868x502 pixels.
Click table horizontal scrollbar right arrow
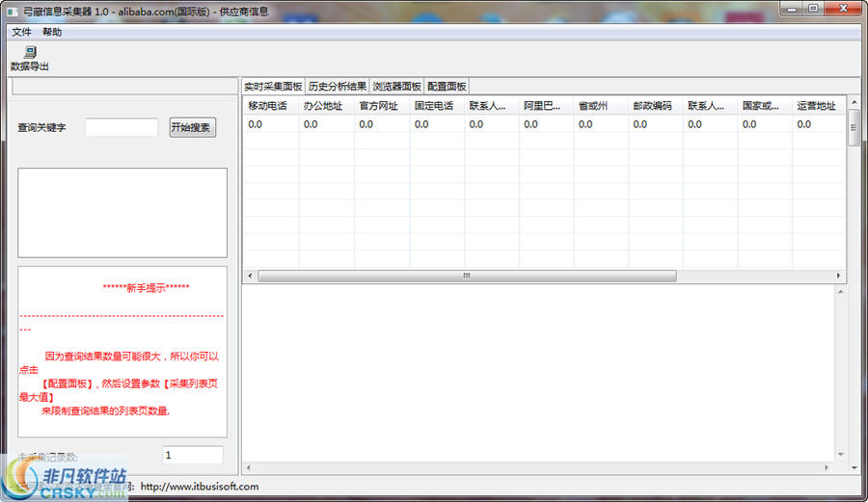click(x=838, y=276)
